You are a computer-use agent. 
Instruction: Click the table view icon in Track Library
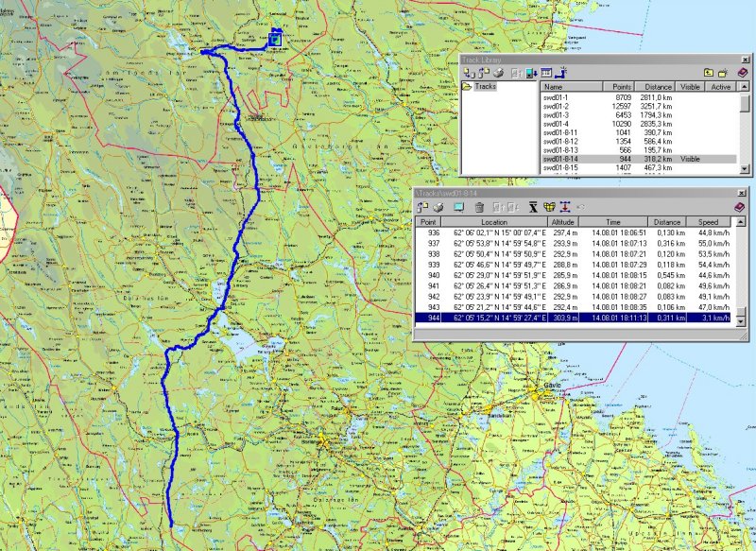pyautogui.click(x=546, y=72)
